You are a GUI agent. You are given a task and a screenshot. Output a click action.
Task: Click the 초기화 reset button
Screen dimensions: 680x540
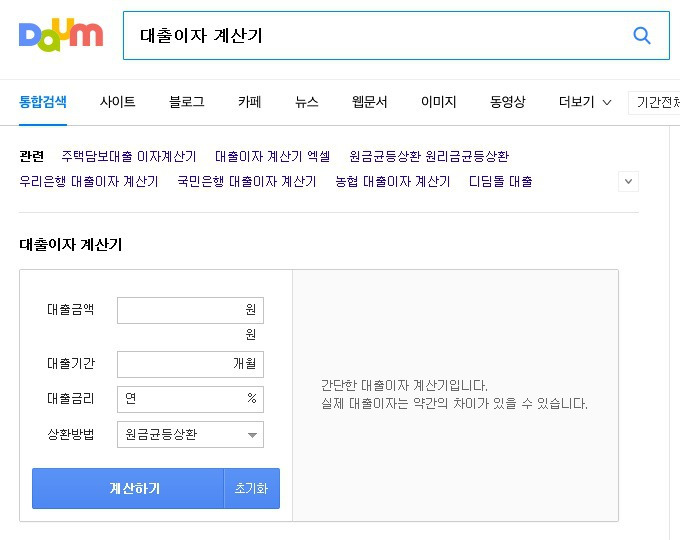252,488
